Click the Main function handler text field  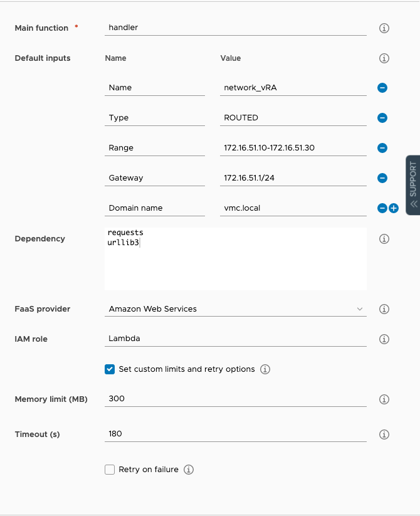pyautogui.click(x=235, y=28)
